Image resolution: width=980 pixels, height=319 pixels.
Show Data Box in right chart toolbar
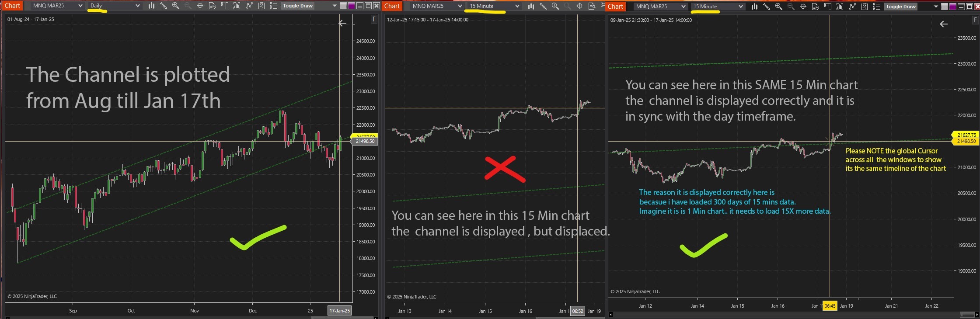click(x=816, y=7)
